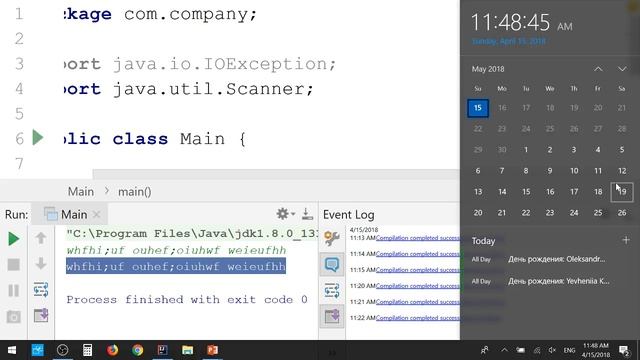
Task: Click the Down the Stack Trace arrow
Action: pos(41,264)
